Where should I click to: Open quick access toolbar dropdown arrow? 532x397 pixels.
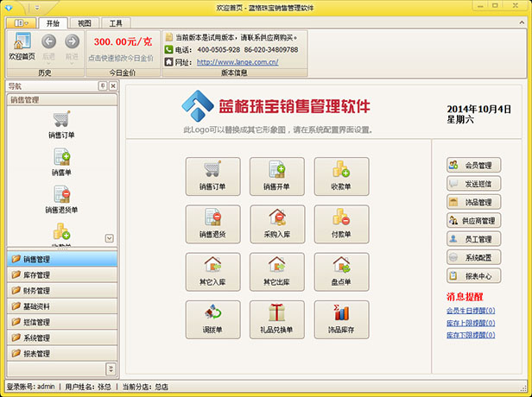coord(37,8)
